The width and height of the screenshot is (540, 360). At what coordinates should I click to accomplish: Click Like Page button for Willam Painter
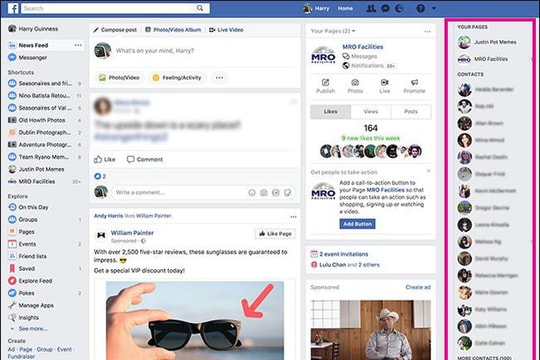[275, 234]
